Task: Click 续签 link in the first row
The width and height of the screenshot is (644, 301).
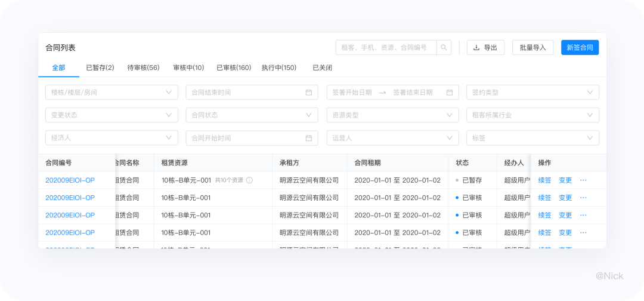Action: [544, 180]
